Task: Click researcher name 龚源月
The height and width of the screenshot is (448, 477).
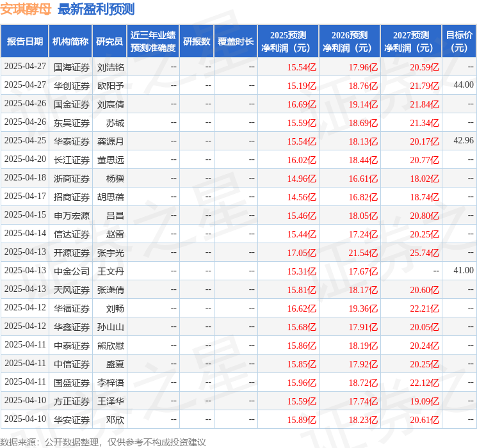Action: pyautogui.click(x=110, y=141)
